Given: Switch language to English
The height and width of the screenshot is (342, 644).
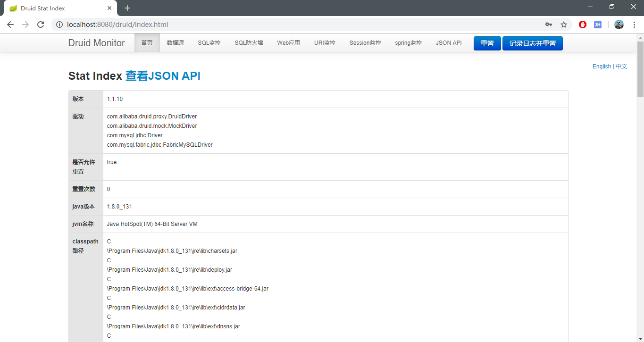Looking at the screenshot, I should coord(602,67).
